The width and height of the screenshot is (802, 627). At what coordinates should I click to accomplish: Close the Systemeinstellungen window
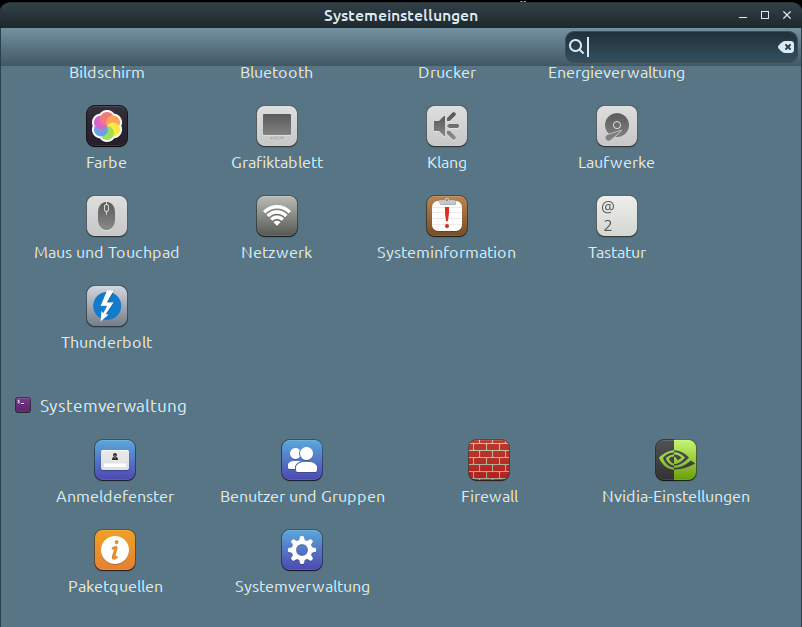[x=787, y=15]
